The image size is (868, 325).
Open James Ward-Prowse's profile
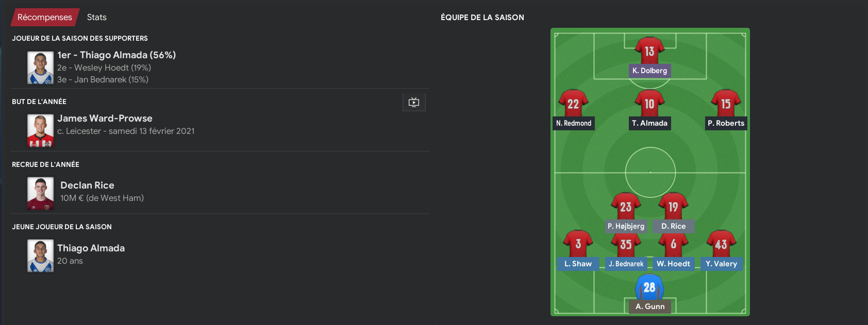105,118
